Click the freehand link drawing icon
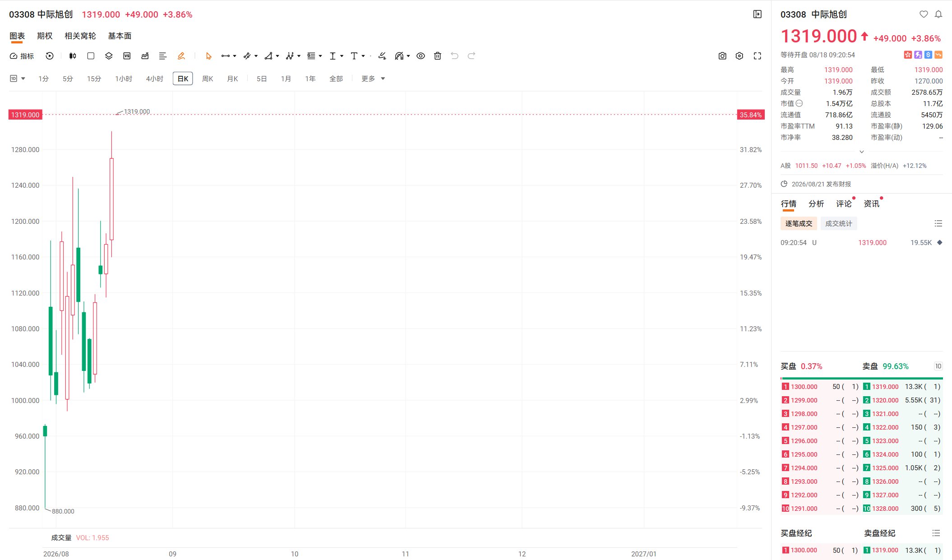Screen dimensions: 952x560 (382, 56)
